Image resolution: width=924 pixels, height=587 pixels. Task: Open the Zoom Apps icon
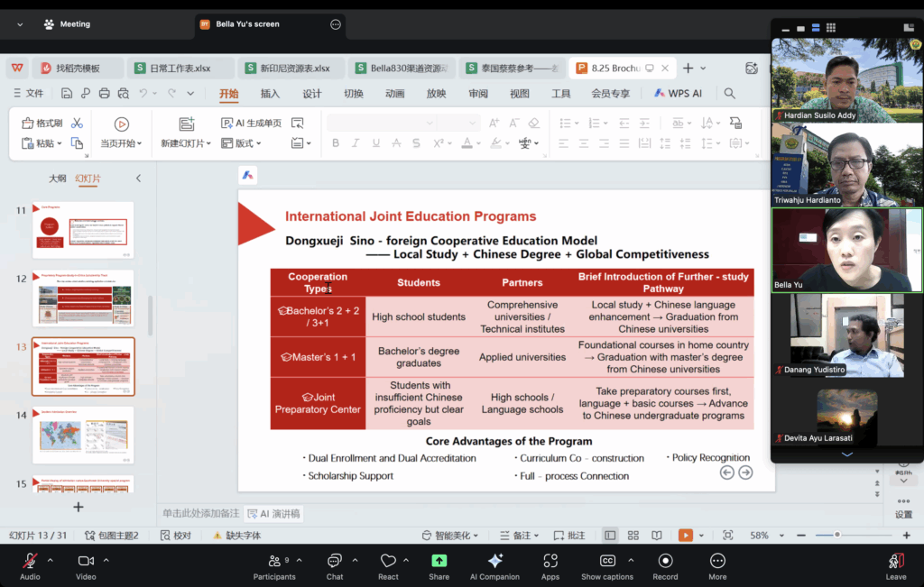pyautogui.click(x=550, y=562)
